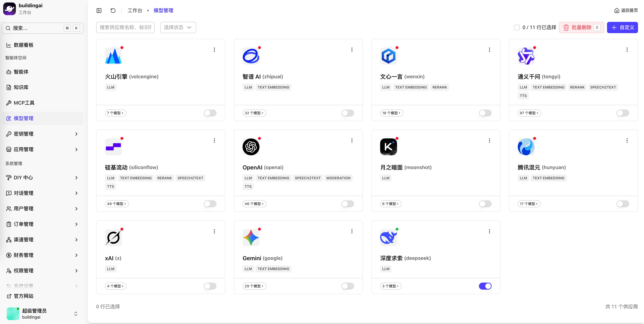
Task: Disable the deepseek provider toggle
Action: 485,286
